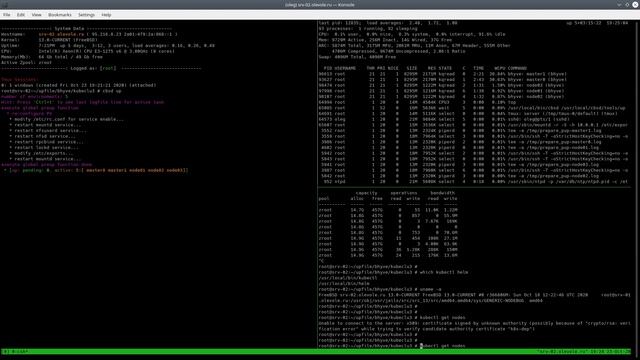The width and height of the screenshot is (640, 360).
Task: Click the 'PID USERNAME' column header row
Action: click(x=425, y=68)
